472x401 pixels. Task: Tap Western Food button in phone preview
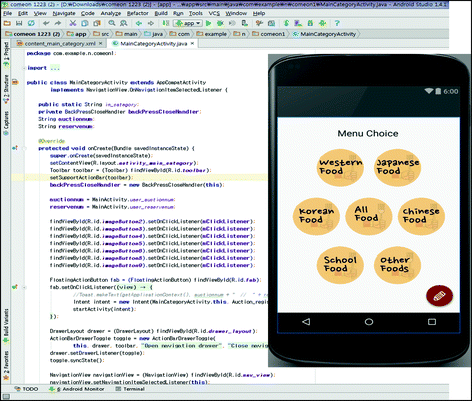(x=340, y=168)
